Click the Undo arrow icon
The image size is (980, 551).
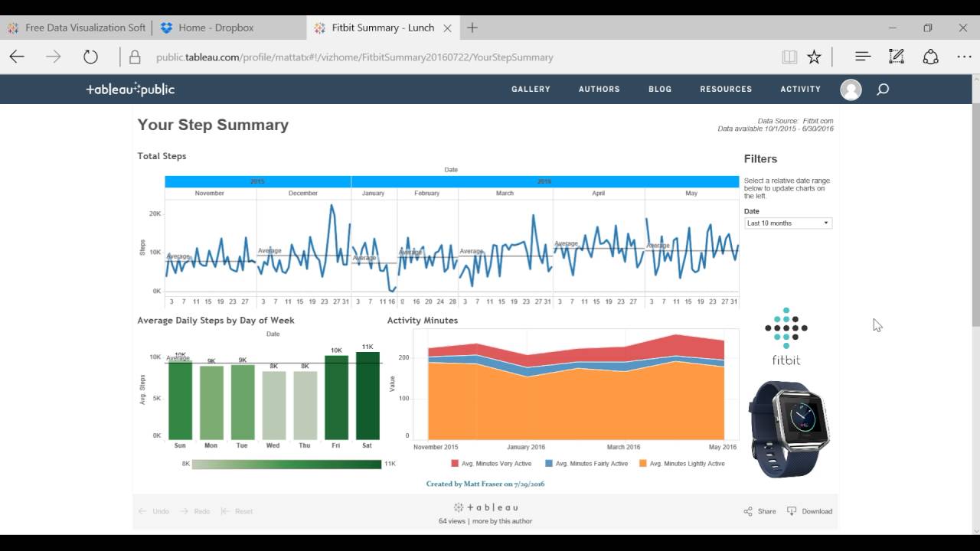coord(142,511)
